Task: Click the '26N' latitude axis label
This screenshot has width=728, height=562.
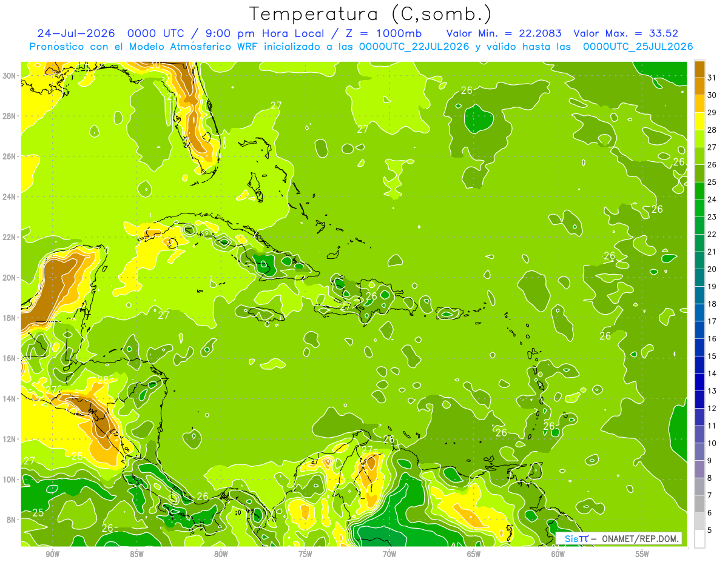Action: (x=8, y=156)
